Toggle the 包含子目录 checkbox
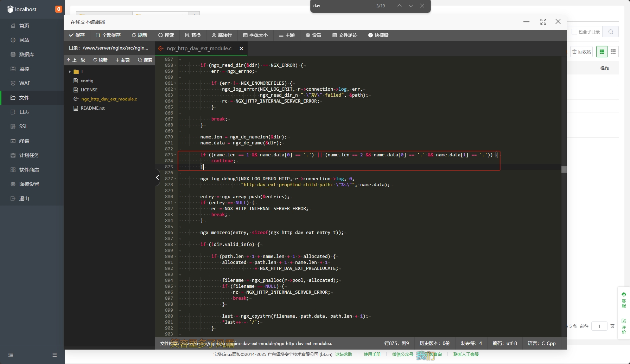The width and height of the screenshot is (630, 364). tap(574, 32)
